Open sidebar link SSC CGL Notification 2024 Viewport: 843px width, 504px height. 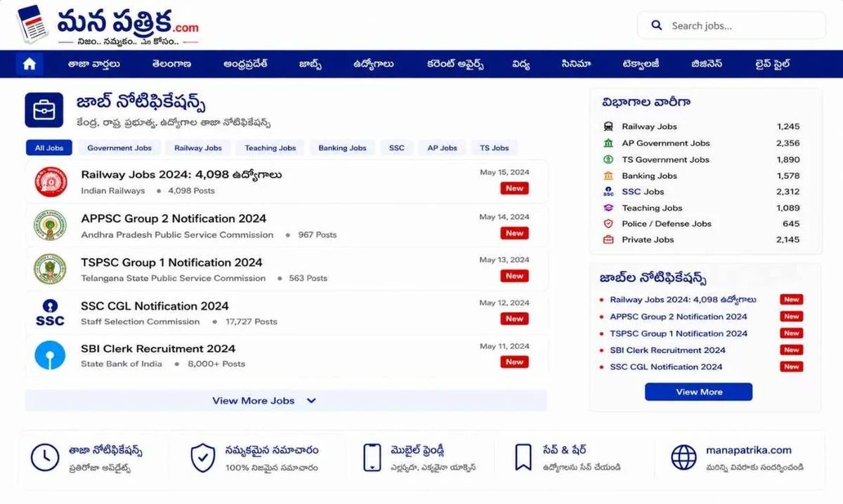click(x=666, y=366)
